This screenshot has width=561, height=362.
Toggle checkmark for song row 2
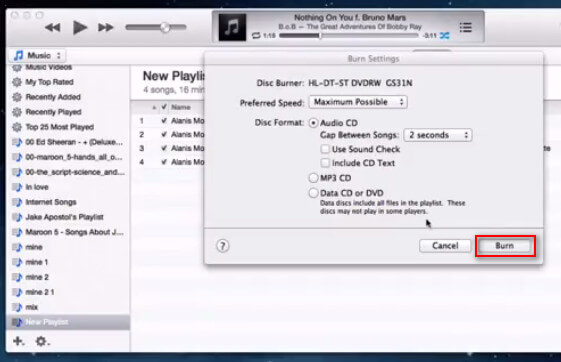tap(164, 134)
